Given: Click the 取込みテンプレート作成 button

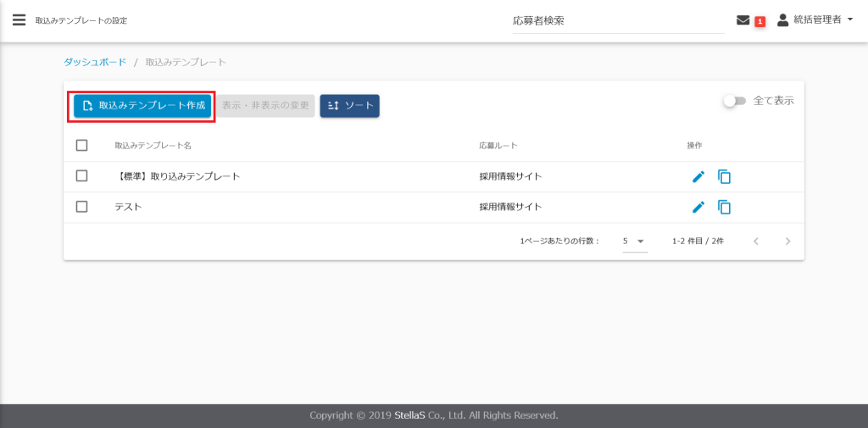Looking at the screenshot, I should pyautogui.click(x=142, y=106).
